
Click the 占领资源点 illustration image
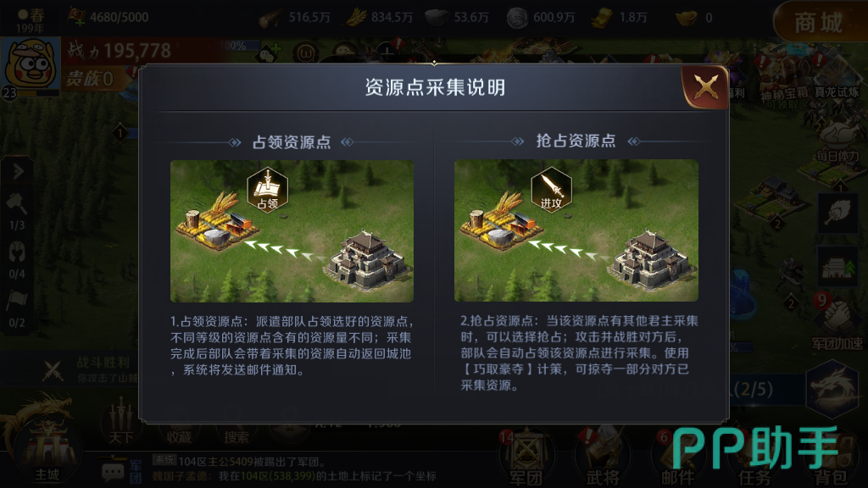point(292,231)
